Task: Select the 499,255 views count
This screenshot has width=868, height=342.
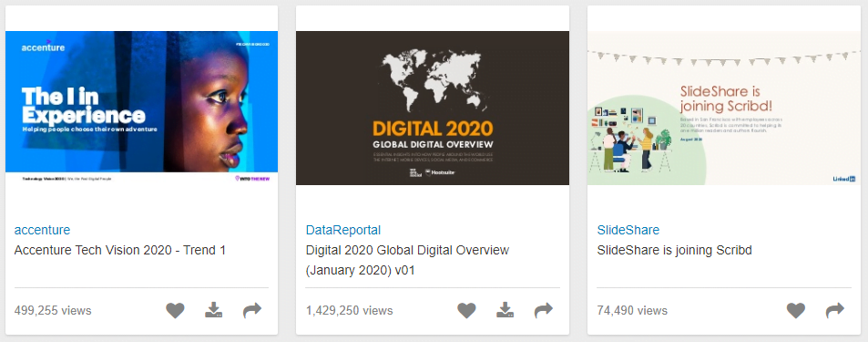Action: pos(53,310)
